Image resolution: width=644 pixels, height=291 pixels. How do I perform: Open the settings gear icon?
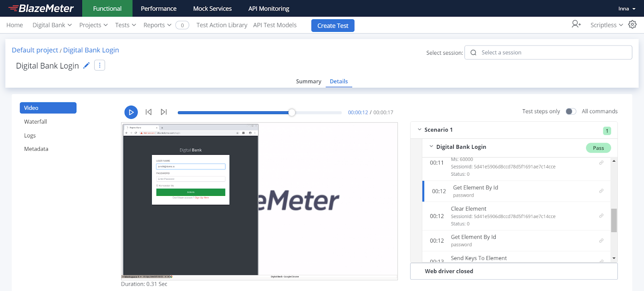point(632,25)
